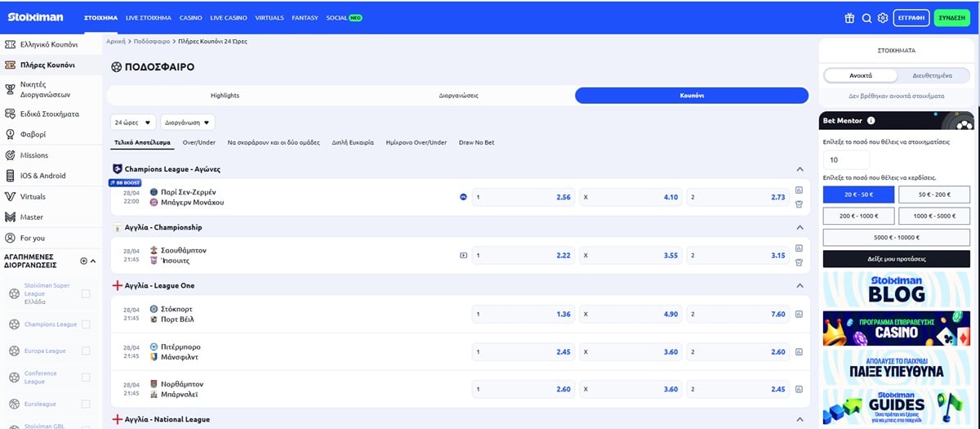
Task: Open the 24 ώρες dropdown
Action: (x=133, y=123)
